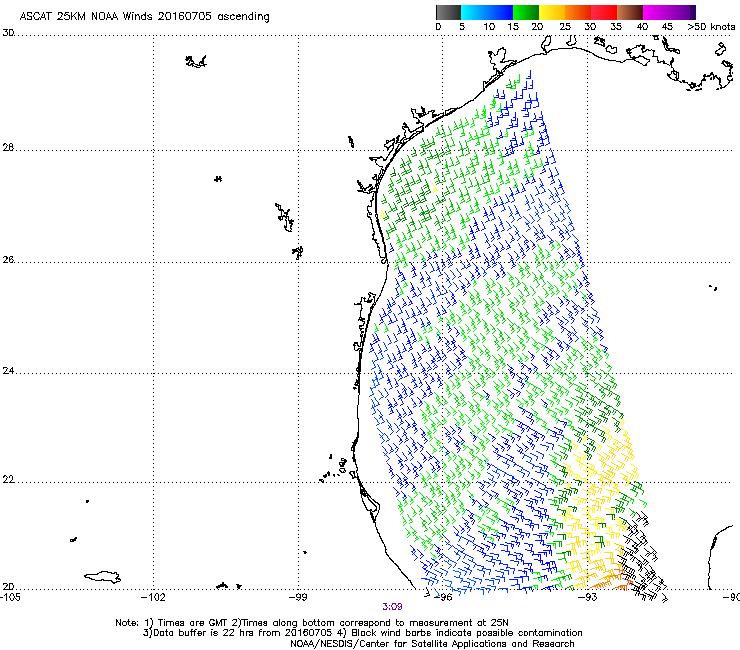Click latitude label '26' on left axis

tap(8, 260)
